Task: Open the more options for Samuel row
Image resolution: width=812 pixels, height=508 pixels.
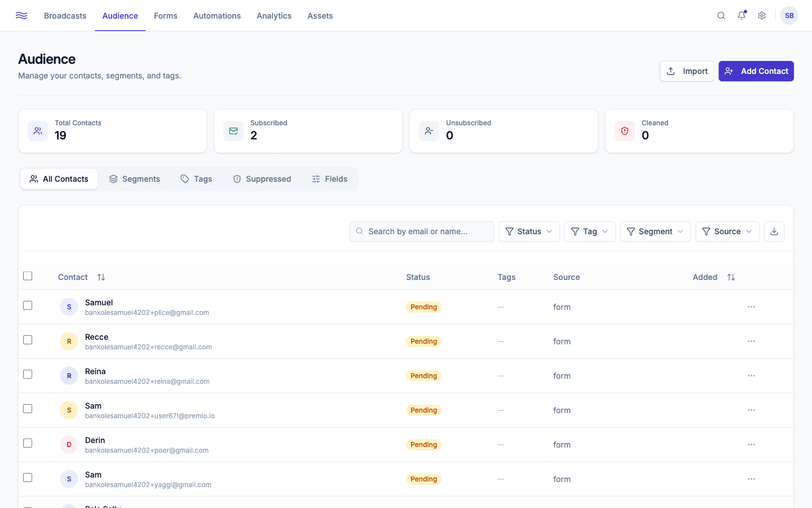Action: [751, 307]
